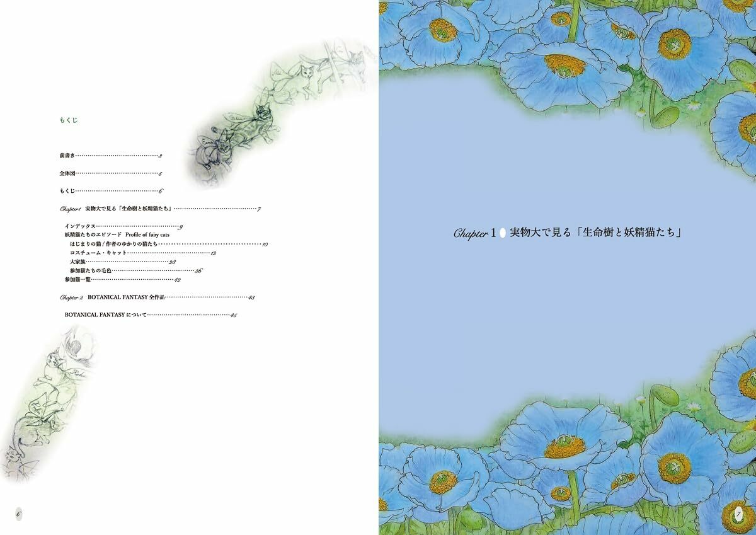Select the 参加猫たちの毛色 contents entry
Image resolution: width=756 pixels, height=535 pixels.
(x=135, y=270)
